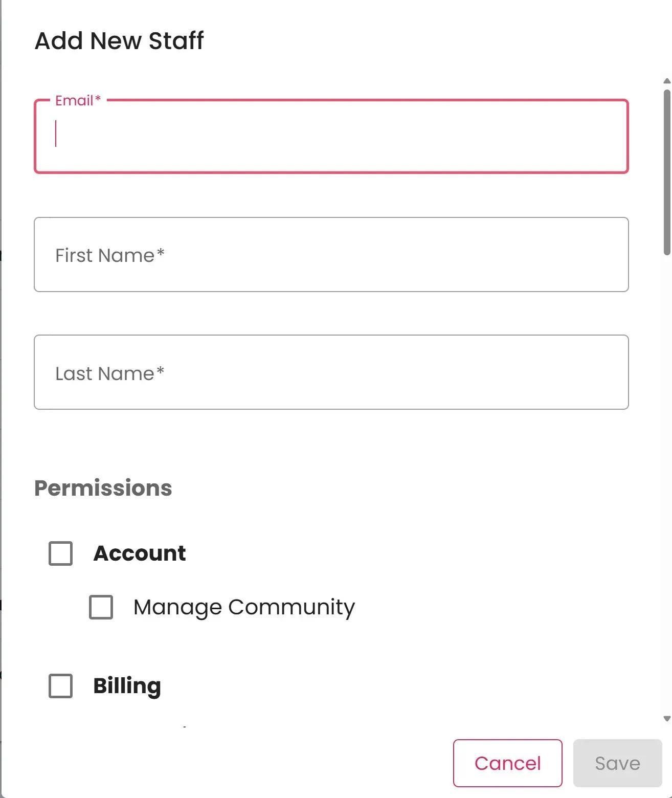Tick the Account permission checkbox

[60, 553]
